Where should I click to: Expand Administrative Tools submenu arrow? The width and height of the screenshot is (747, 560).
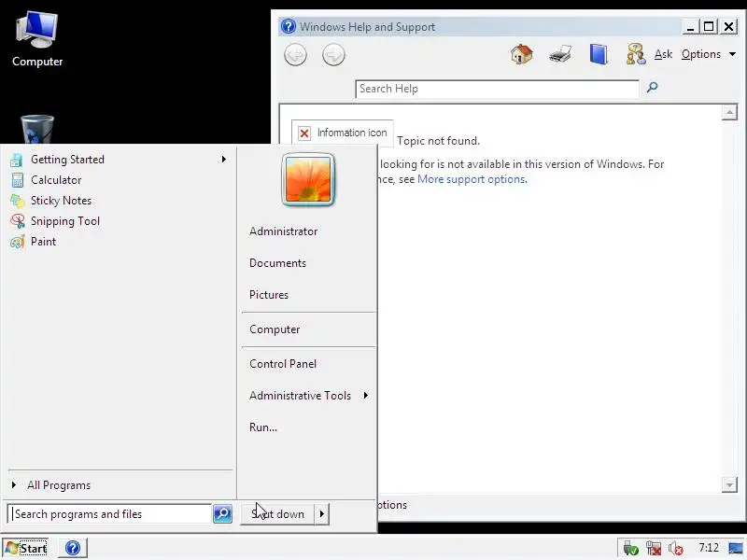365,395
